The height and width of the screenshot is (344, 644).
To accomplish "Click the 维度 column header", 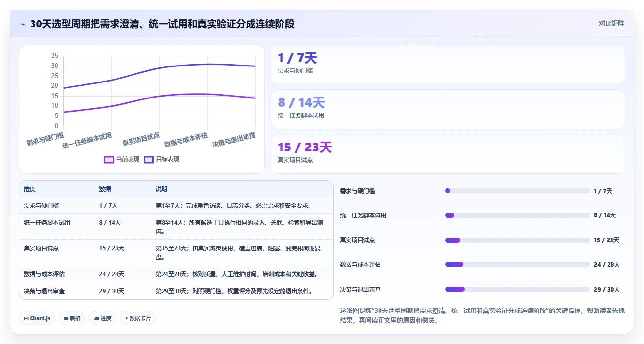I will coord(30,189).
